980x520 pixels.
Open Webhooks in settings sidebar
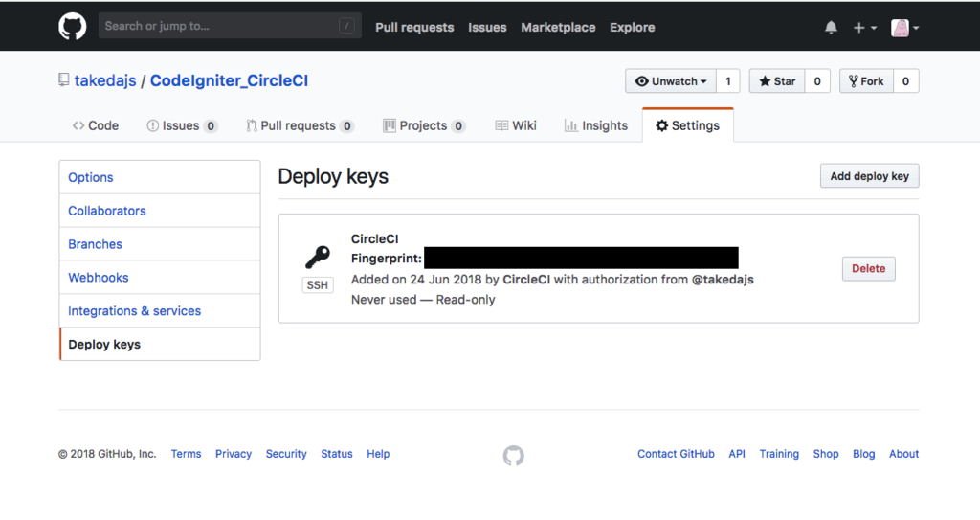[160, 277]
